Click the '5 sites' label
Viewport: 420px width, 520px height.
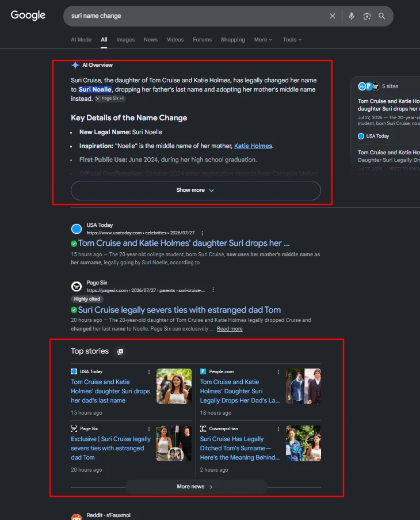pos(390,86)
